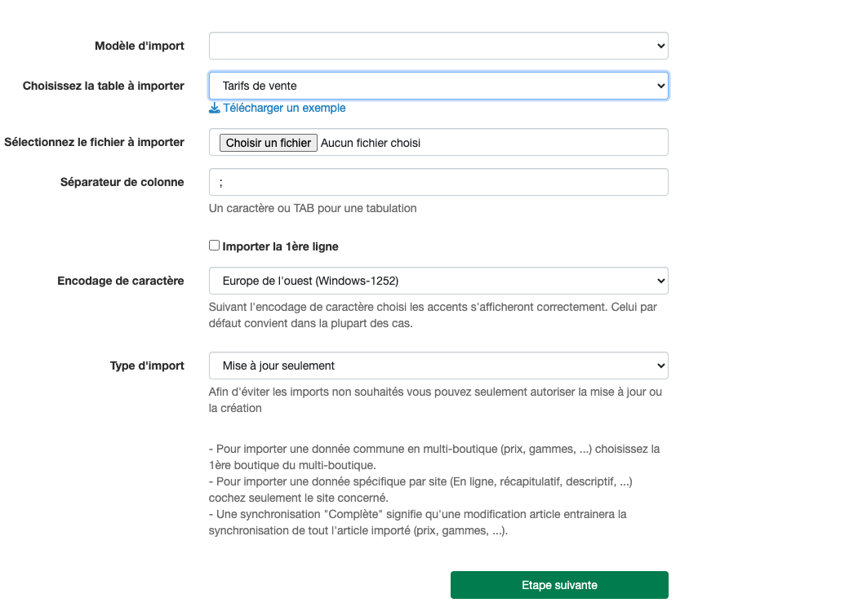Screen dimensions: 858x616
Task: Enable the Importer la 1ère ligne checkbox
Action: (214, 246)
